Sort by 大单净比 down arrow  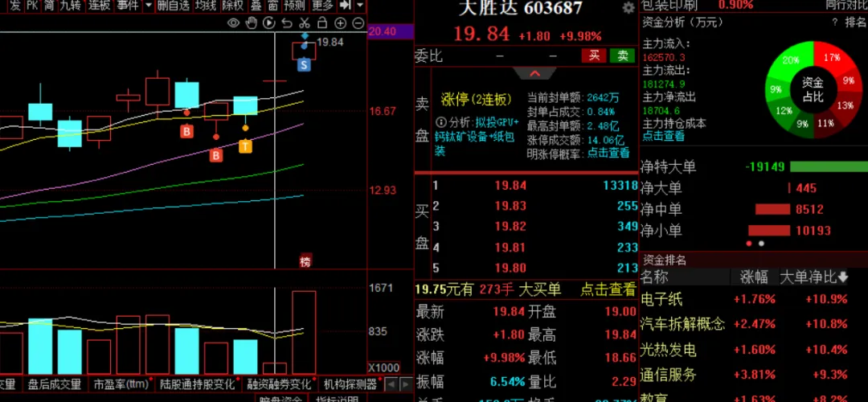pos(843,277)
